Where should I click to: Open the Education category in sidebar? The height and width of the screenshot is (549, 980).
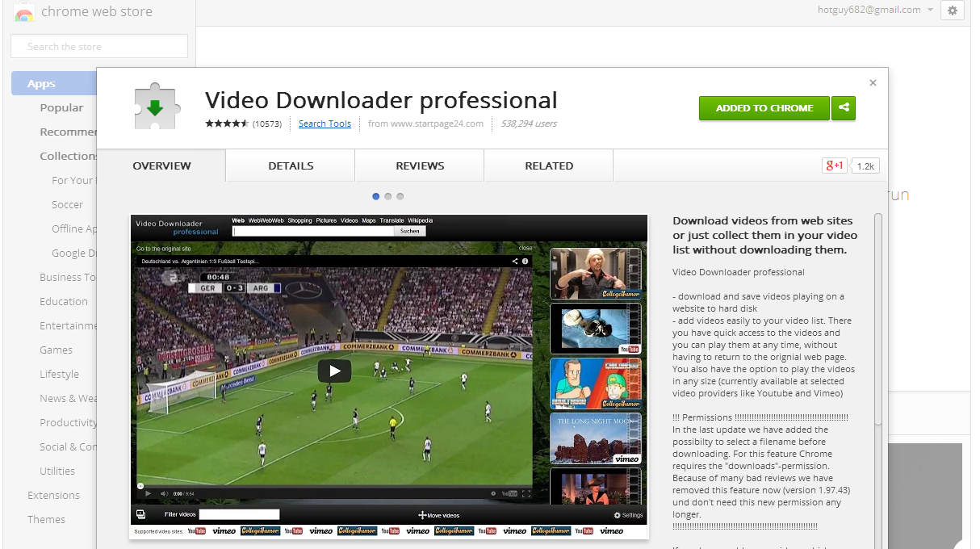coord(64,301)
